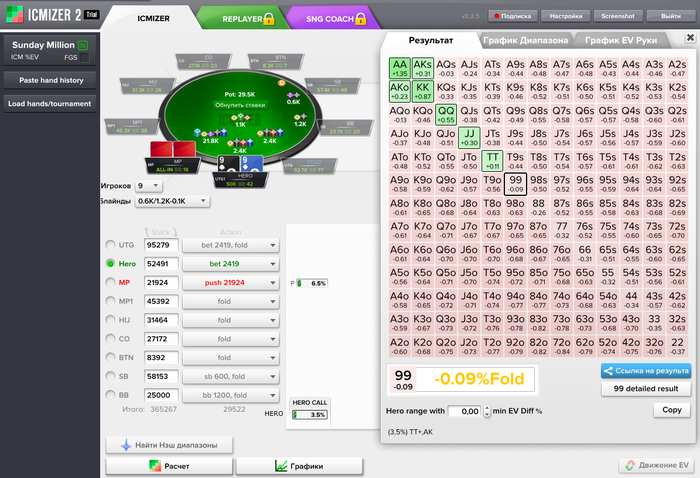This screenshot has height=478, width=700.
Task: Select the Hero radio button
Action: (110, 263)
